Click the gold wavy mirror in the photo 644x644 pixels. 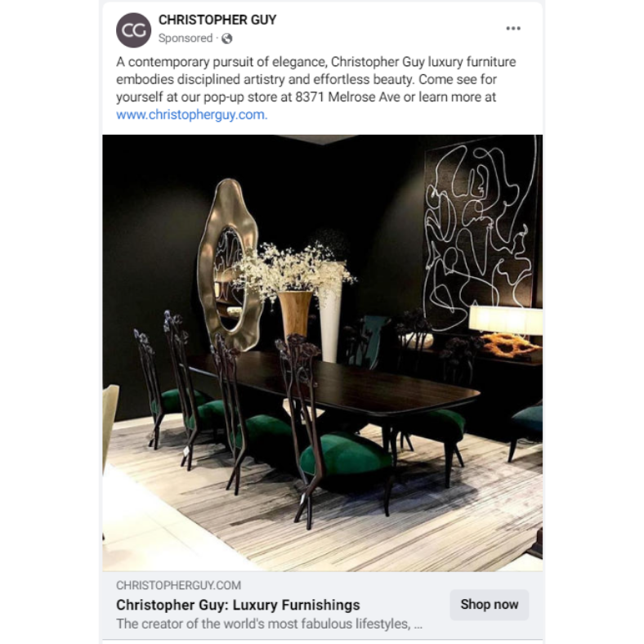(x=229, y=265)
